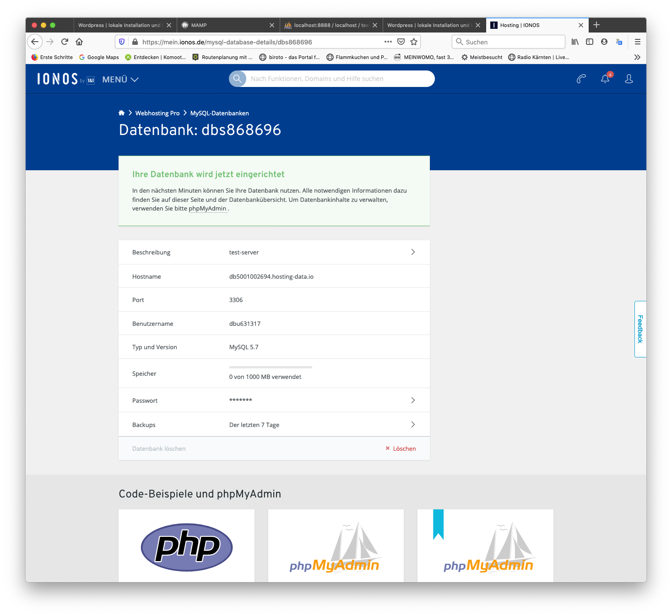Click the IONOS search input field
Image resolution: width=672 pixels, height=616 pixels.
(339, 79)
